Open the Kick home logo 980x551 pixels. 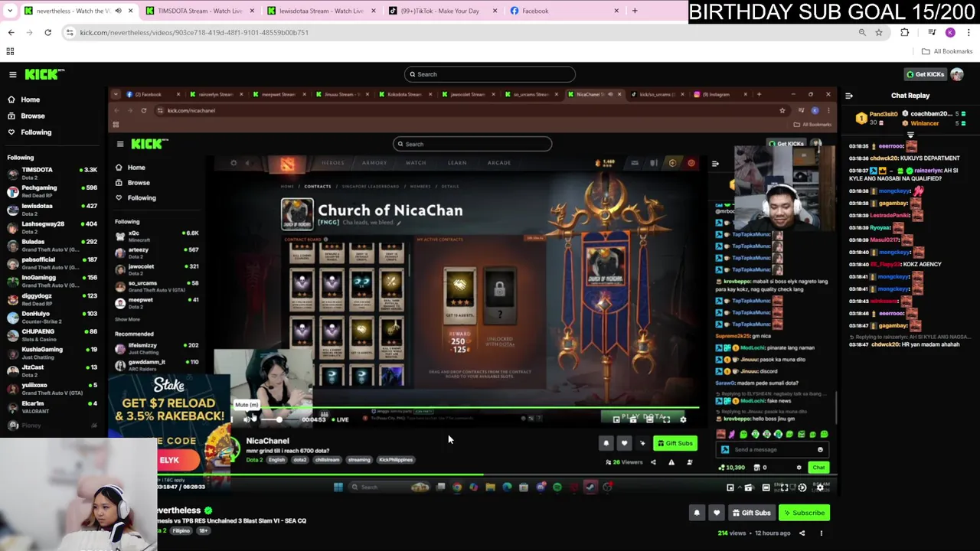44,74
